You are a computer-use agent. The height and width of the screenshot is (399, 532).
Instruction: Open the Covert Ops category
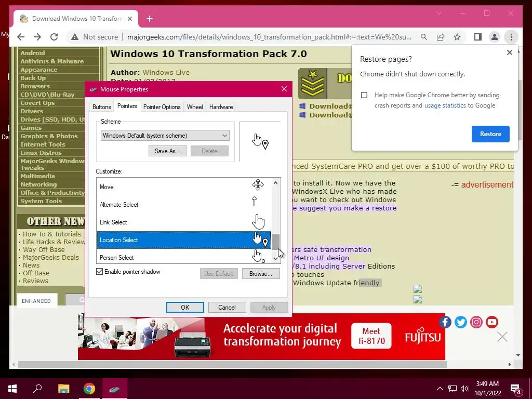click(x=37, y=103)
